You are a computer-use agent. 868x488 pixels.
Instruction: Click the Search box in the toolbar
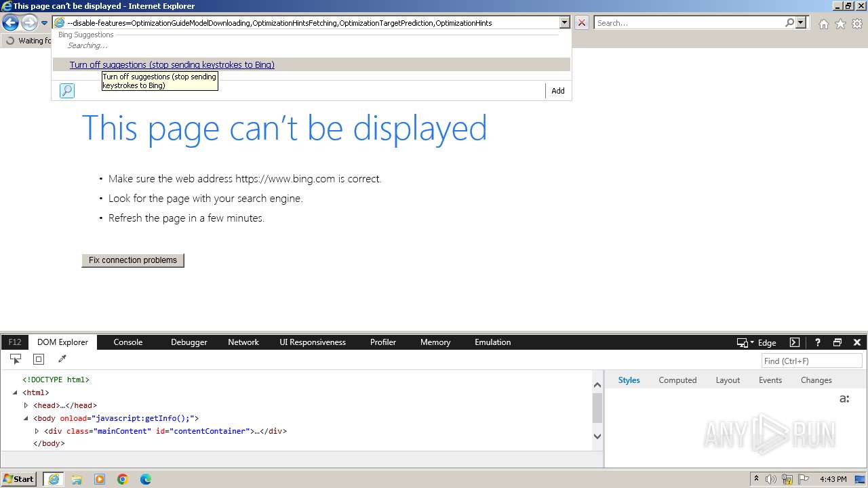[x=690, y=23]
